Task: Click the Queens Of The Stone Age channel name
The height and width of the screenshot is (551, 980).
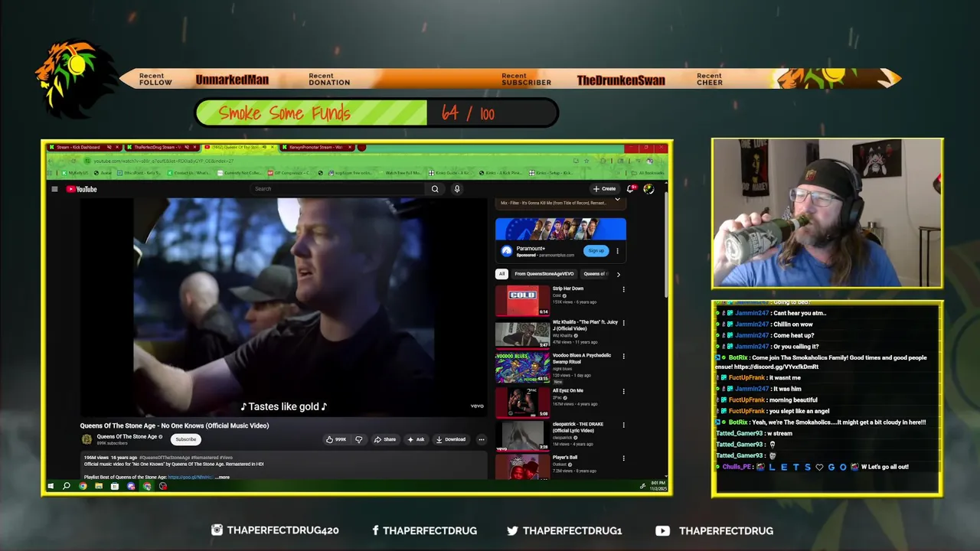Action: point(126,436)
